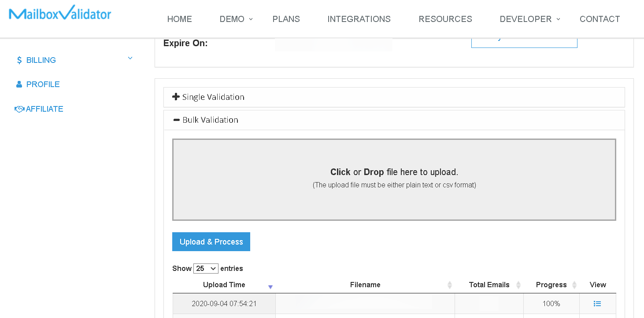Open the CONTACT page link
644x318 pixels.
tap(600, 19)
